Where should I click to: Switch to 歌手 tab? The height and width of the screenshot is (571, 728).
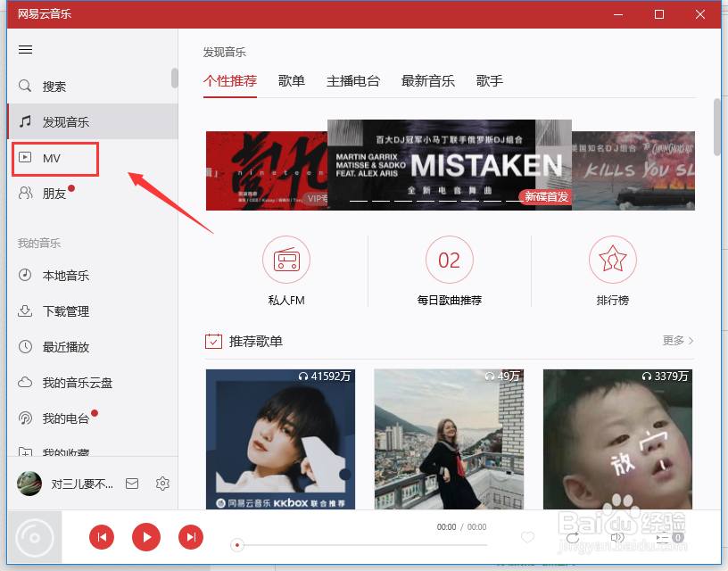pos(490,81)
